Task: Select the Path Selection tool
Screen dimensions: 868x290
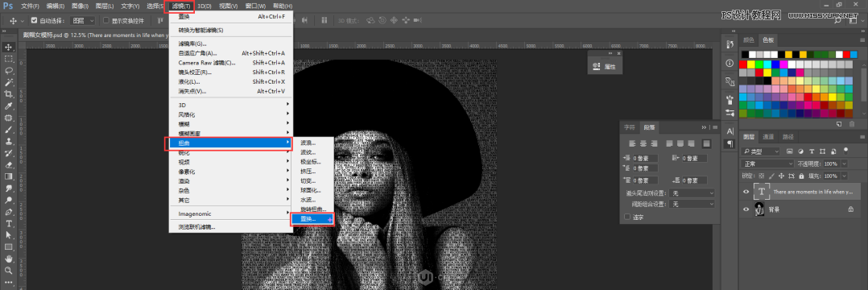Action: (x=9, y=235)
